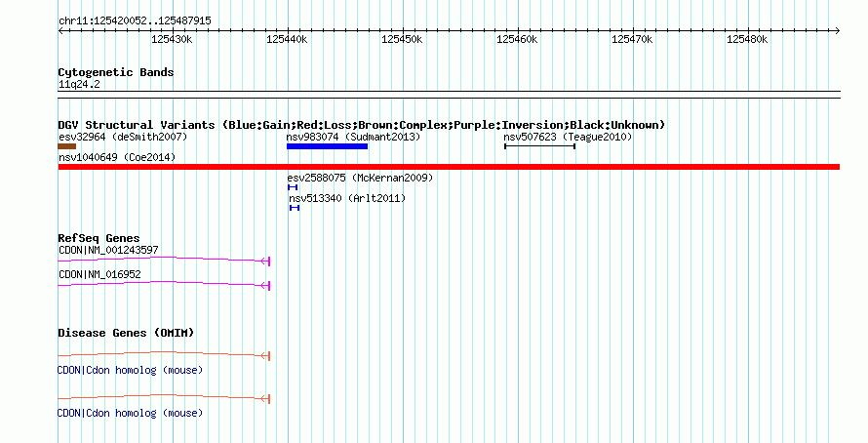Click the Cytogenetic Bands track title

click(116, 72)
